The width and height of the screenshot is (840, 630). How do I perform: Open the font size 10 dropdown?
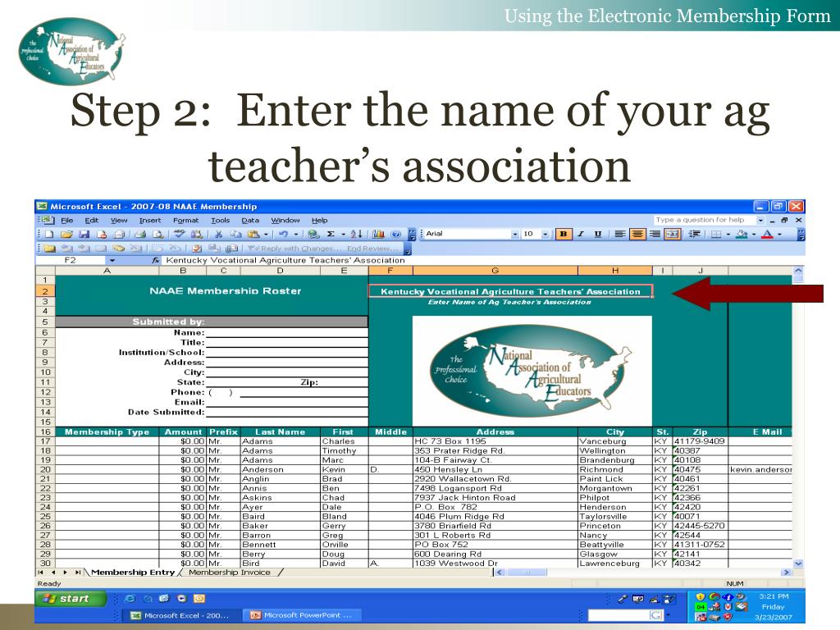tap(545, 234)
